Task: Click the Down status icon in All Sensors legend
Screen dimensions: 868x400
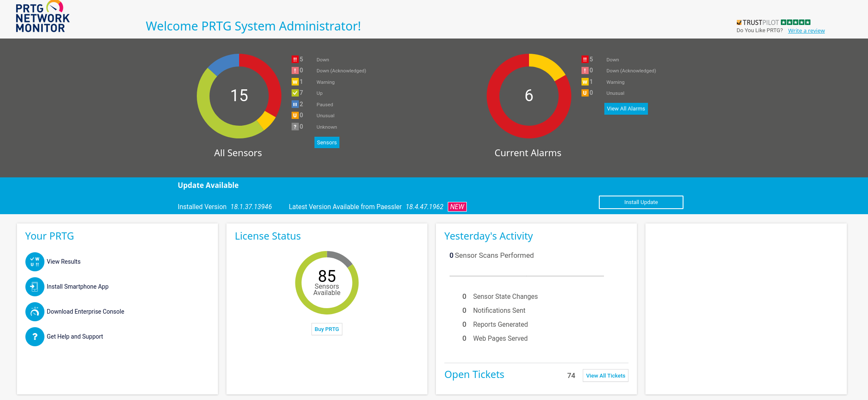Action: [x=295, y=60]
